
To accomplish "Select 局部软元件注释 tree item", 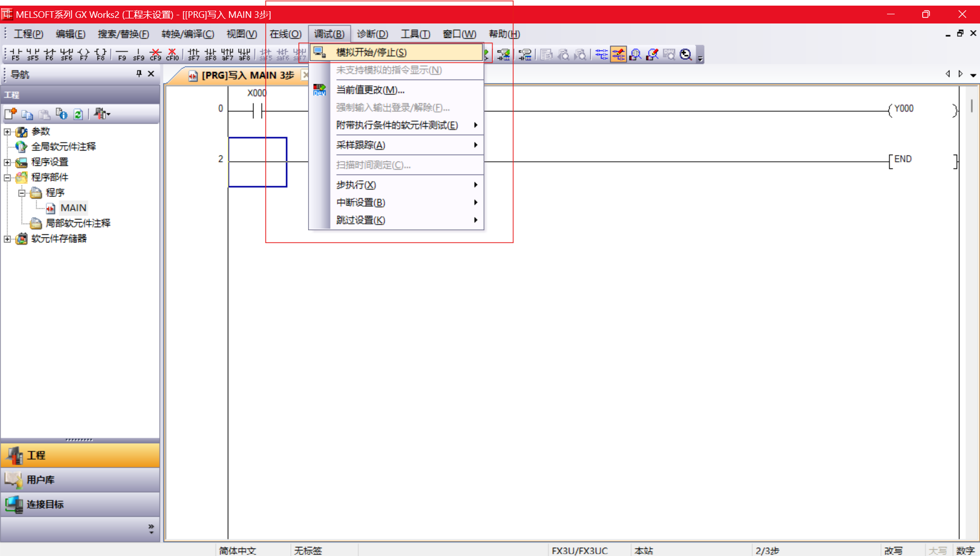I will coord(78,224).
